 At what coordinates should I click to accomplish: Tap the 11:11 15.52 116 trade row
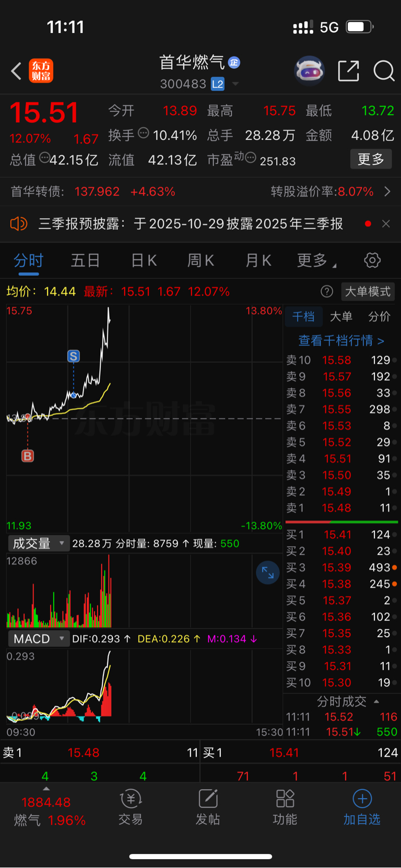[x=342, y=717]
